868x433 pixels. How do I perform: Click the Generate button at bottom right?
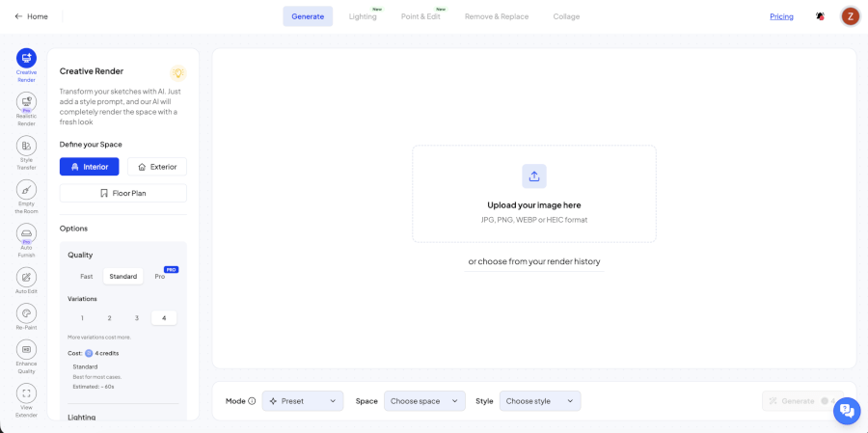[x=802, y=401]
